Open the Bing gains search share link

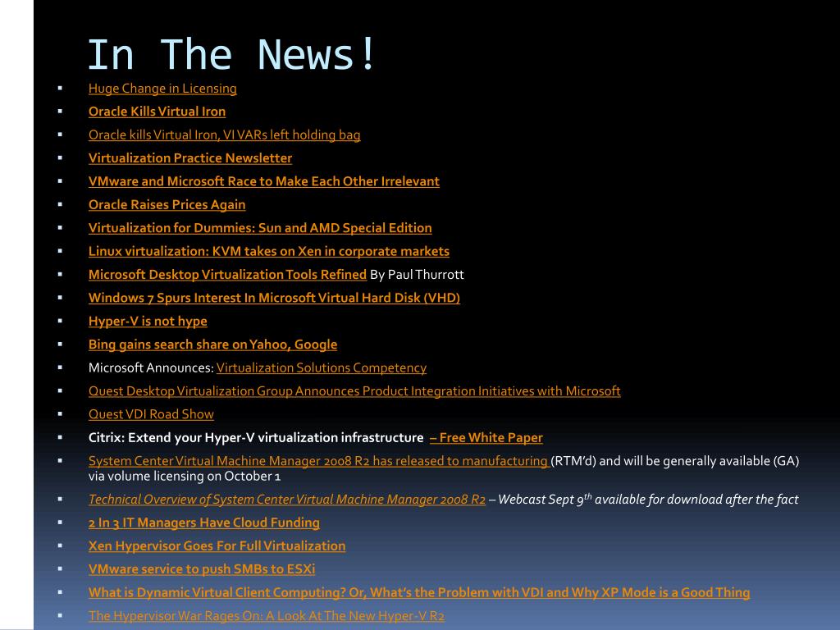pos(212,345)
